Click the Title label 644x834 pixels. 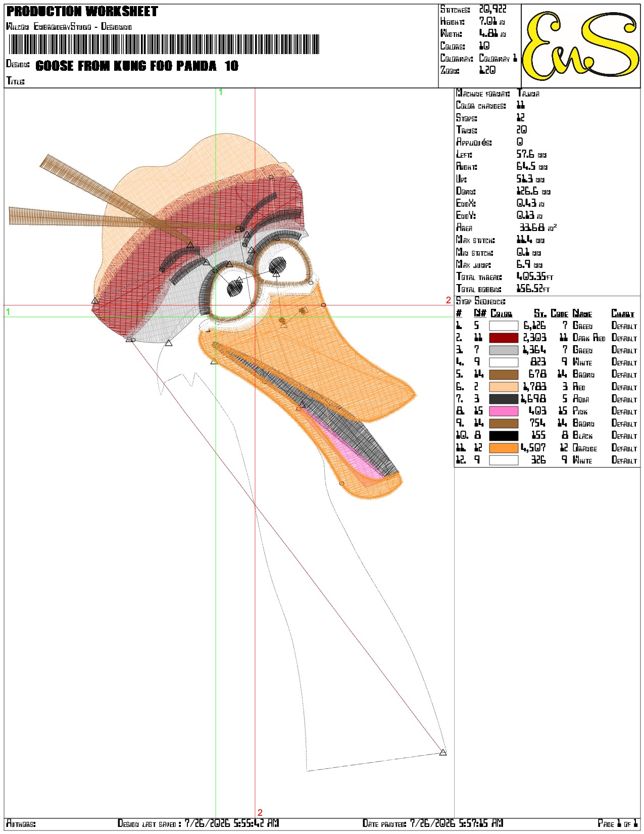click(x=15, y=81)
